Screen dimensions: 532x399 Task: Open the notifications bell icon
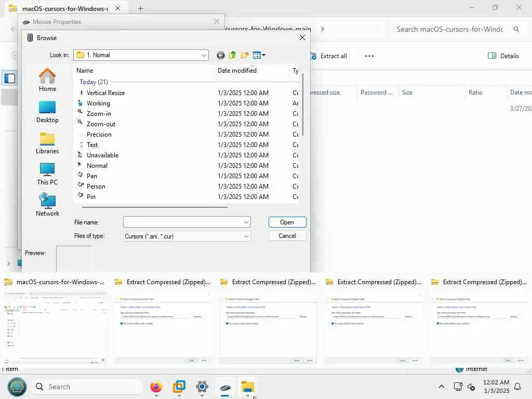(518, 387)
